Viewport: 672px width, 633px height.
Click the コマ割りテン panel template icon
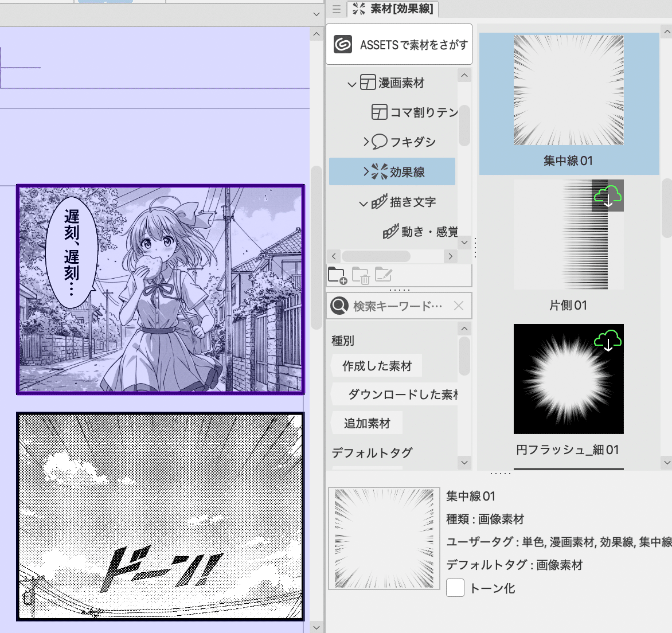(x=379, y=112)
